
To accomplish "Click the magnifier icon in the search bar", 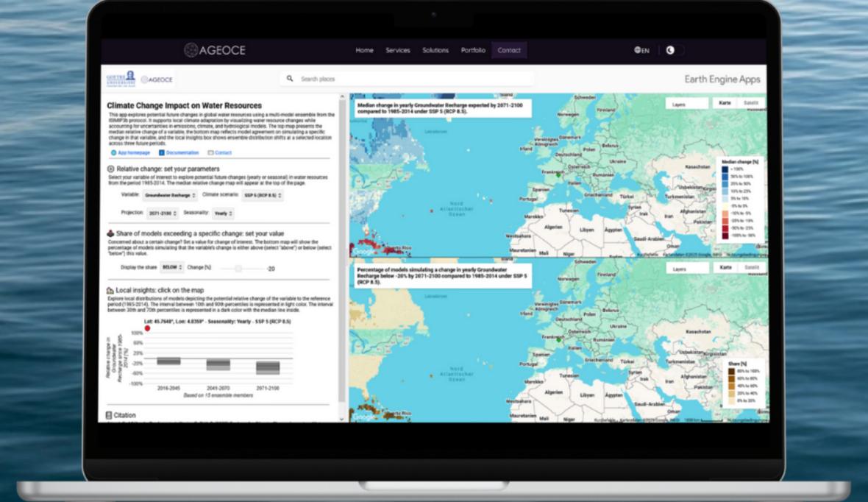I will [x=290, y=79].
